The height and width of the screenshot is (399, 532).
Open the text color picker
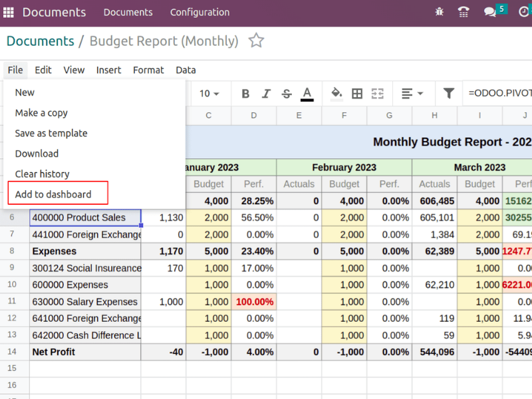click(307, 94)
